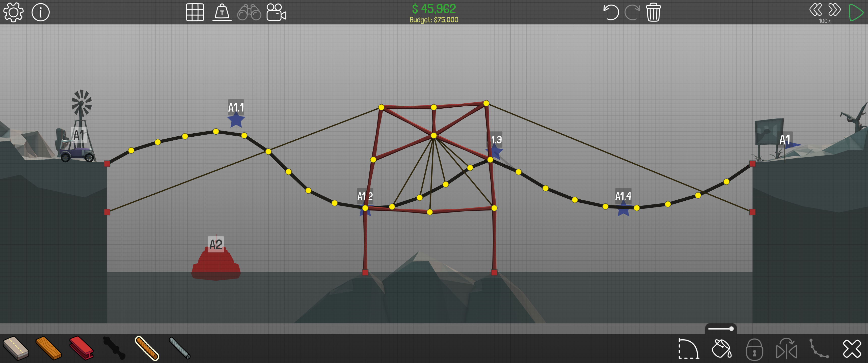Select the rope material
This screenshot has height=363, width=868.
click(x=147, y=348)
